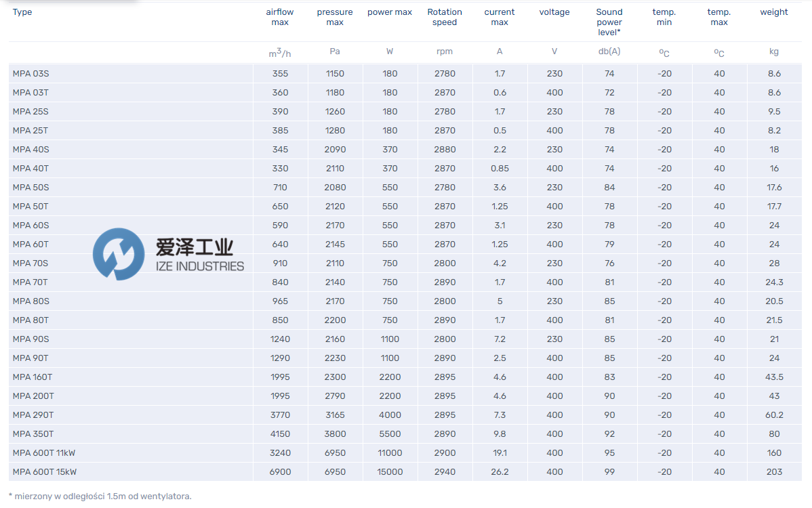Select the airflow max column header
This screenshot has width=812, height=508.
coord(280,17)
